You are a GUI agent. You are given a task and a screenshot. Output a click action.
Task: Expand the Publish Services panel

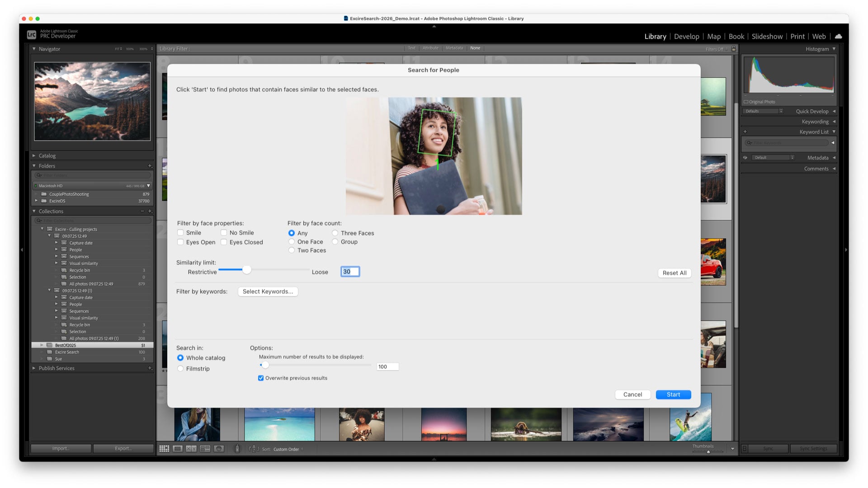[x=34, y=368]
